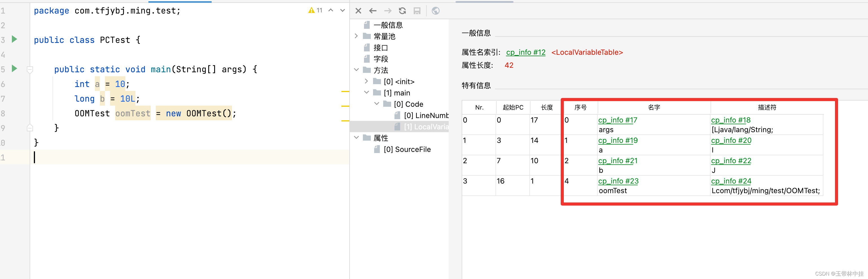
Task: Select the 字段 node in the tree
Action: tap(381, 59)
